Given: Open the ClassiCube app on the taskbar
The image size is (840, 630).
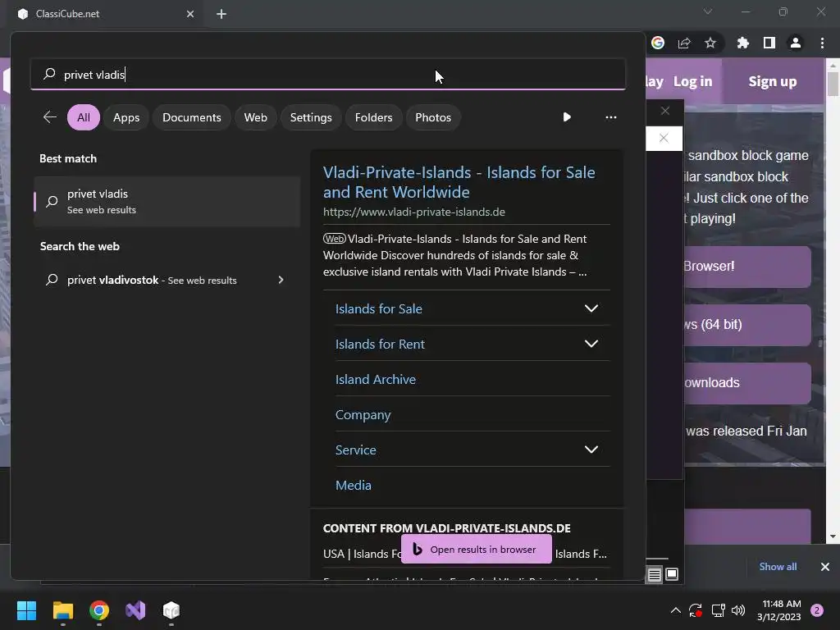Looking at the screenshot, I should pyautogui.click(x=171, y=610).
